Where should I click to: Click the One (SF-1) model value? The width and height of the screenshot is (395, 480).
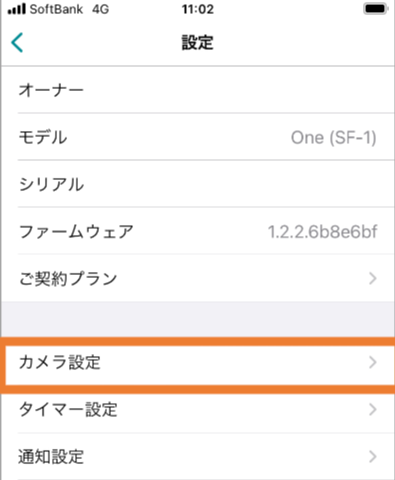click(x=334, y=138)
